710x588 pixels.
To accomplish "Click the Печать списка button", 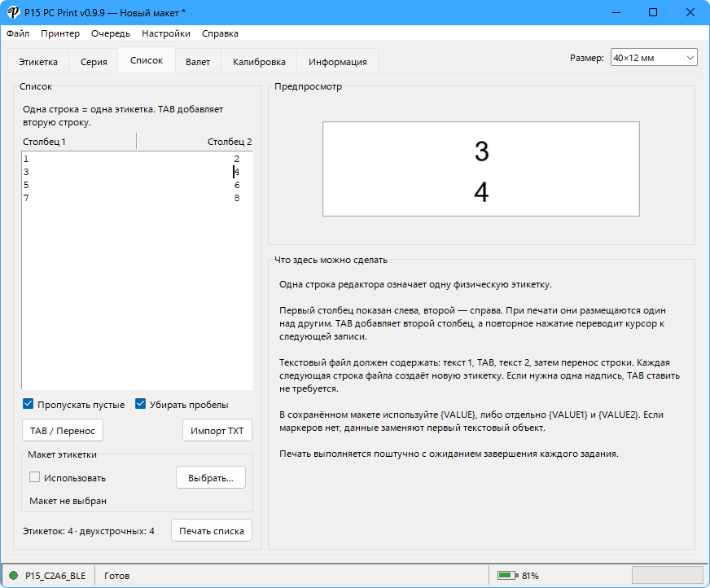I will 212,530.
